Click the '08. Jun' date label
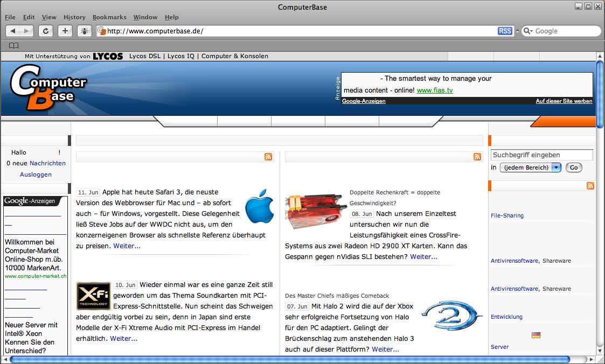 click(361, 214)
